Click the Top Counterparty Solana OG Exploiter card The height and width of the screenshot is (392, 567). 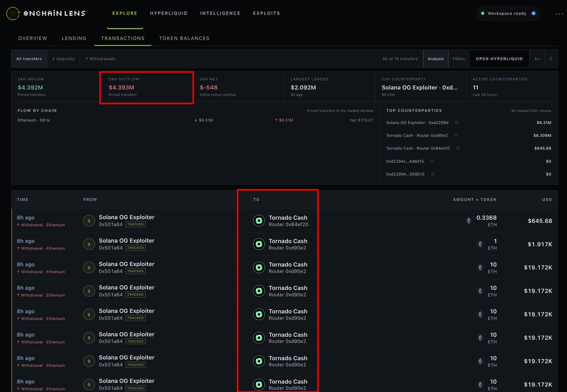421,87
